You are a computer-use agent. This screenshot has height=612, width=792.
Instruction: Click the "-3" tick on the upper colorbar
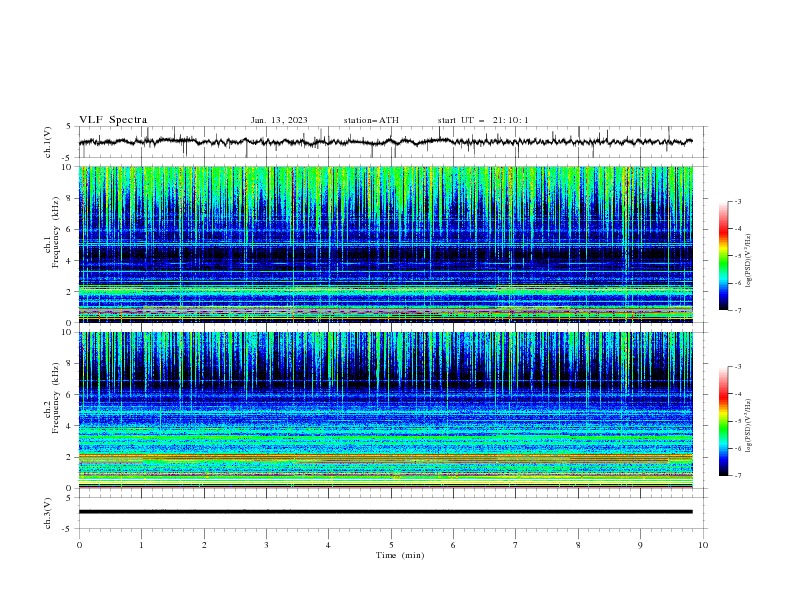pos(738,201)
